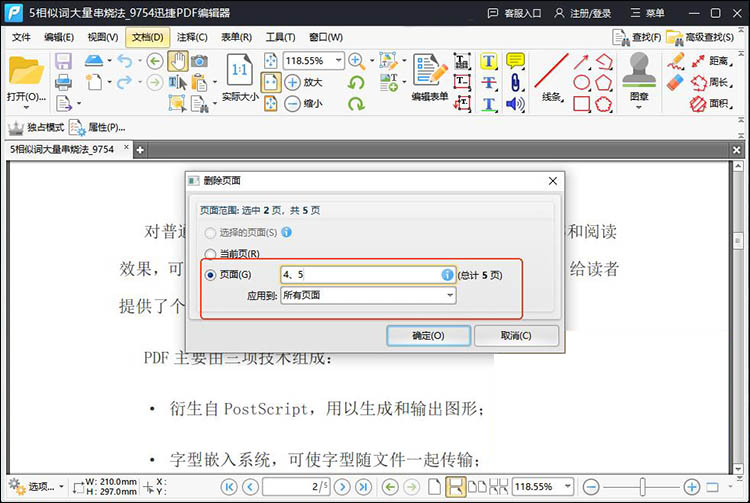
Task: Switch to the 5相似词大量串烧法_9754 document tab
Action: [x=62, y=149]
